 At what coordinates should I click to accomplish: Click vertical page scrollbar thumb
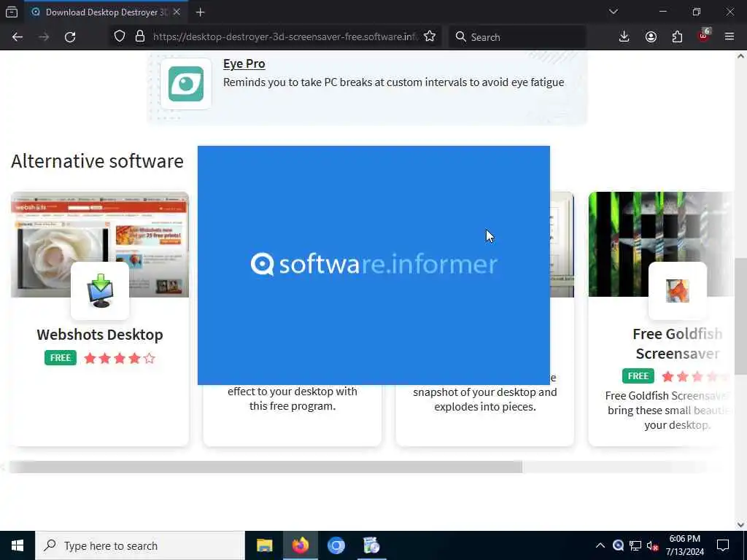point(741,316)
